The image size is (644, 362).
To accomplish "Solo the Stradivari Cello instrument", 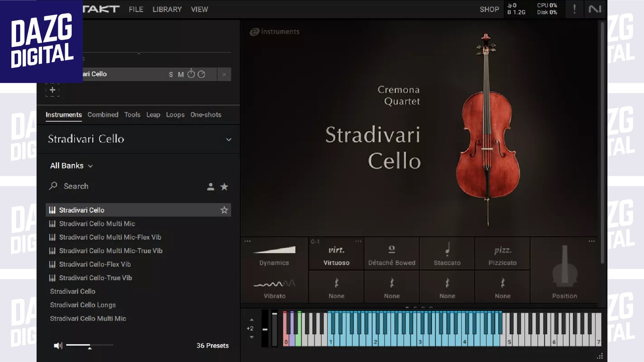I will point(171,74).
